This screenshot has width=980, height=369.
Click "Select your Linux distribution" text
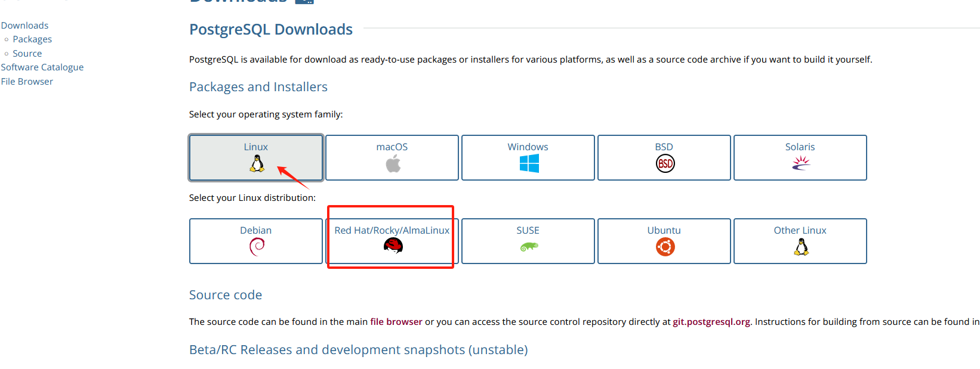[x=252, y=198]
